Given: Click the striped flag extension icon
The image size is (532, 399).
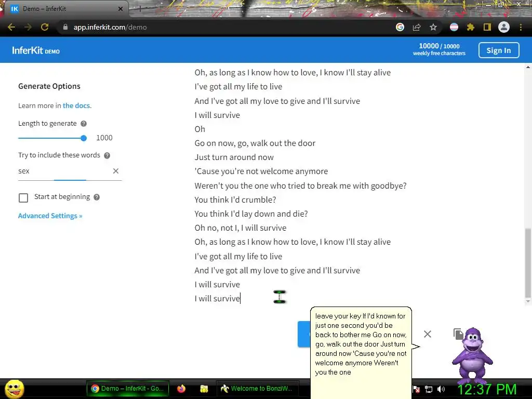Looking at the screenshot, I should [x=454, y=27].
